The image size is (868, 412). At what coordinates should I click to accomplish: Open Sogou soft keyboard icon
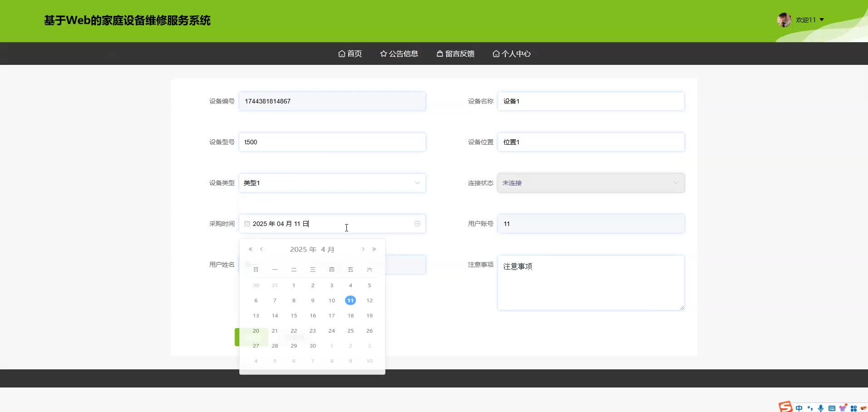[x=832, y=408]
